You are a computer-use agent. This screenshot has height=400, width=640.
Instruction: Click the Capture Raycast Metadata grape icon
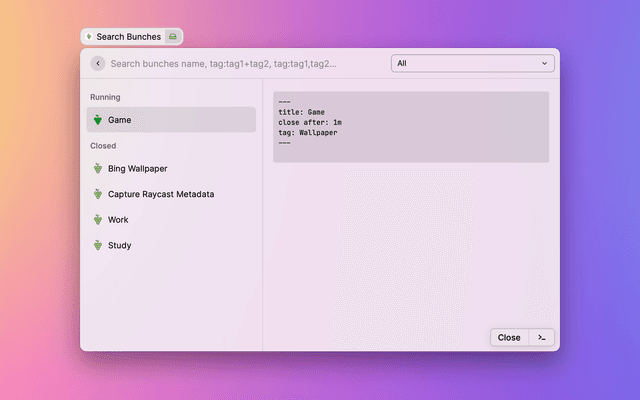(97, 194)
